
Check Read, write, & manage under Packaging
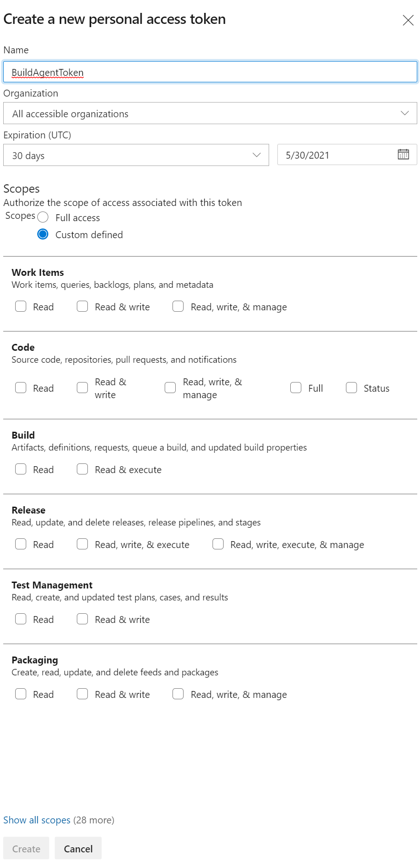178,694
